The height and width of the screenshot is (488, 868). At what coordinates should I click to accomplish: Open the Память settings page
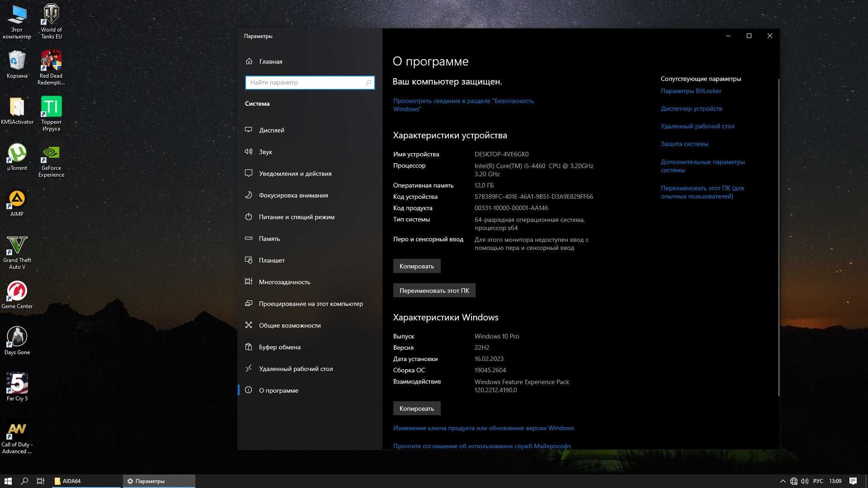click(x=310, y=239)
